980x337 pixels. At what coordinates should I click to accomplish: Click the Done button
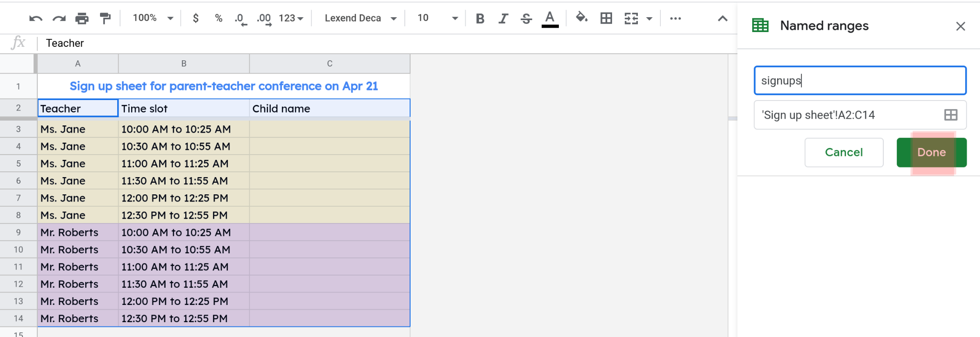931,152
